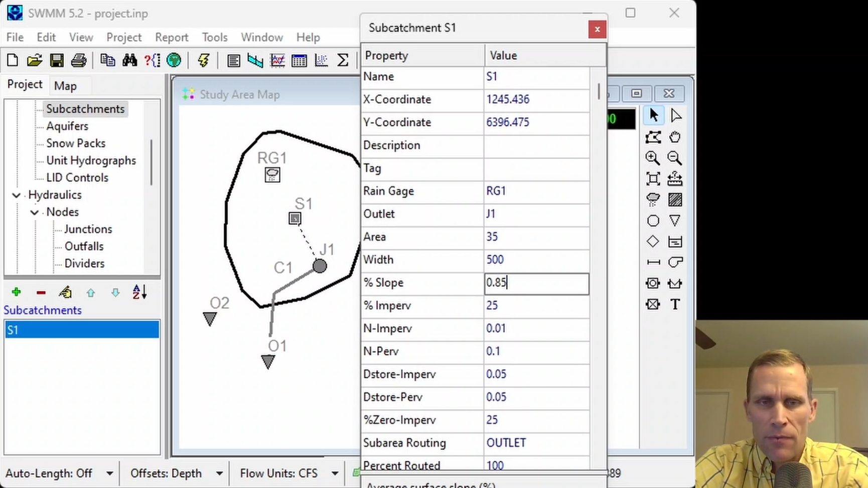Select Subcatchments in the project tree
Screen dimensions: 868x488
point(85,109)
